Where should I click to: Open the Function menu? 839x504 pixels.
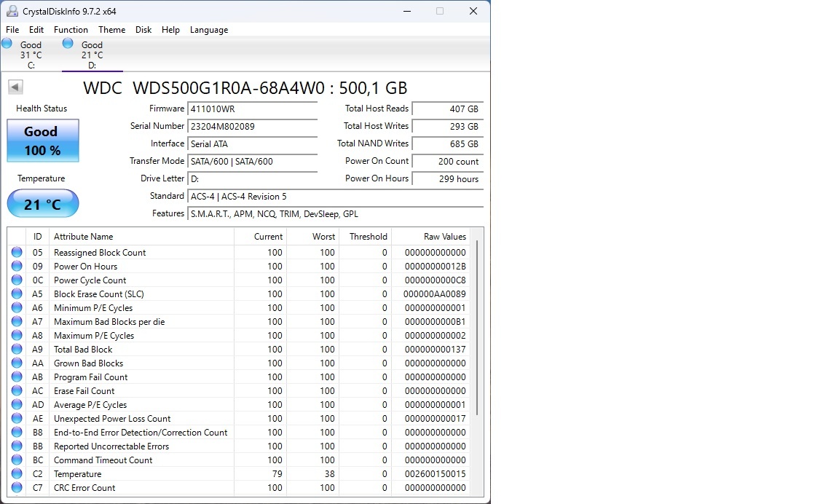pos(71,30)
